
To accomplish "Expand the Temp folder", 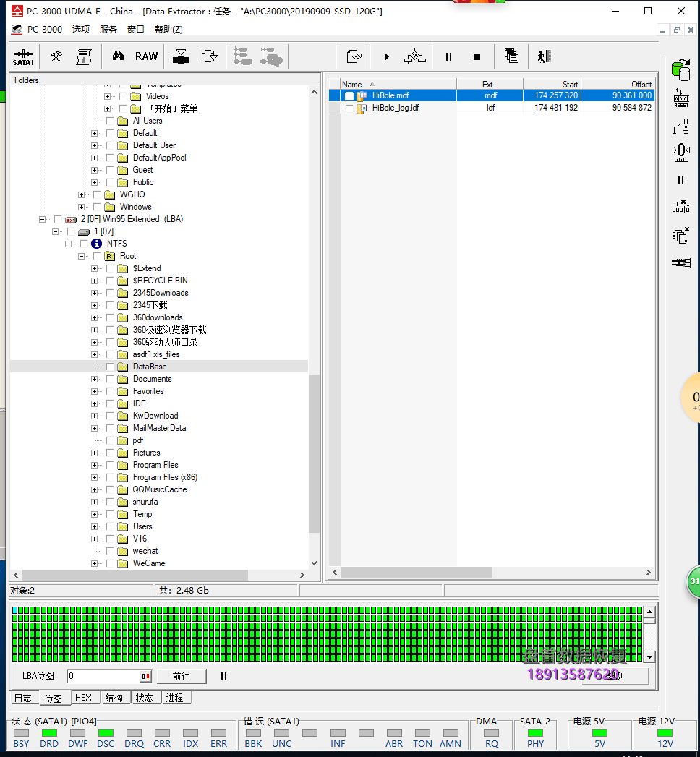I will 94,515.
